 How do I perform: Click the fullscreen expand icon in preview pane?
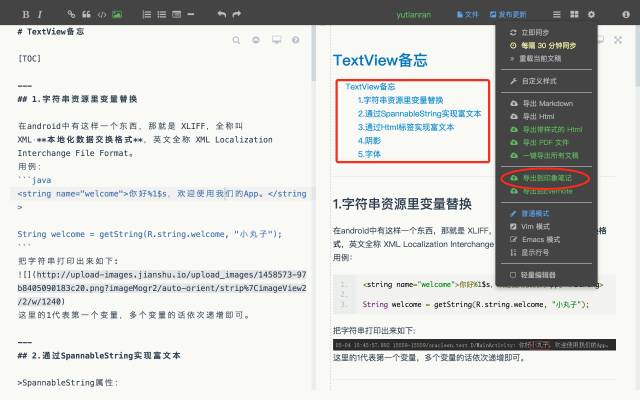tap(618, 40)
